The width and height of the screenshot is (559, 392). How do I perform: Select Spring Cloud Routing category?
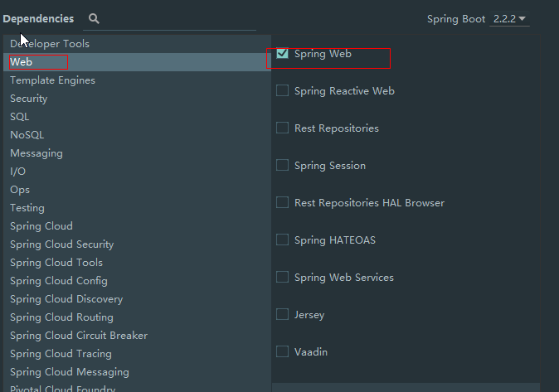pyautogui.click(x=137, y=317)
